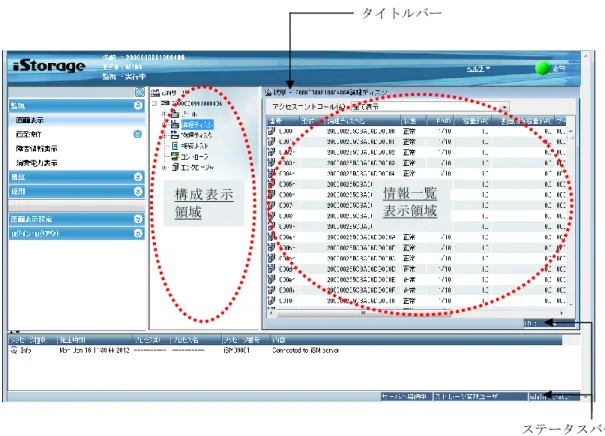Select highlighted 論理ディスク tree item

click(197, 125)
